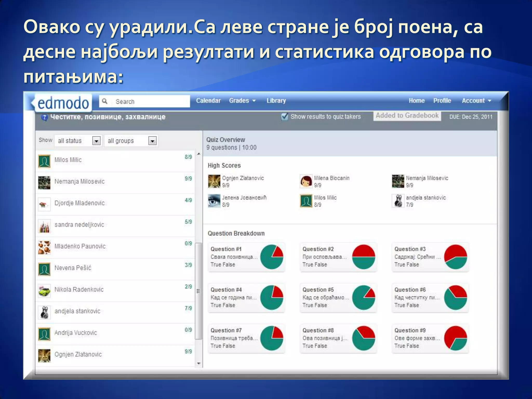
Task: Click sandra nedeljkovic's pencils avatar
Action: 44,226
